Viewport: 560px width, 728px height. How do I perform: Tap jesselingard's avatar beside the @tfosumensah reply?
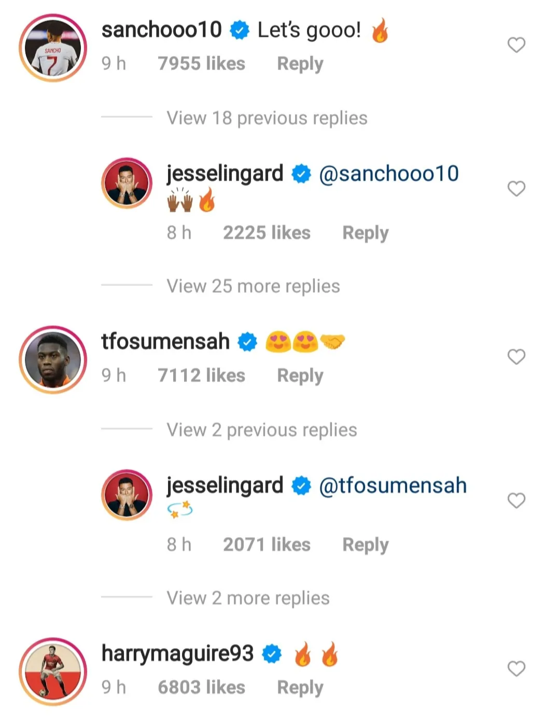[x=127, y=495]
